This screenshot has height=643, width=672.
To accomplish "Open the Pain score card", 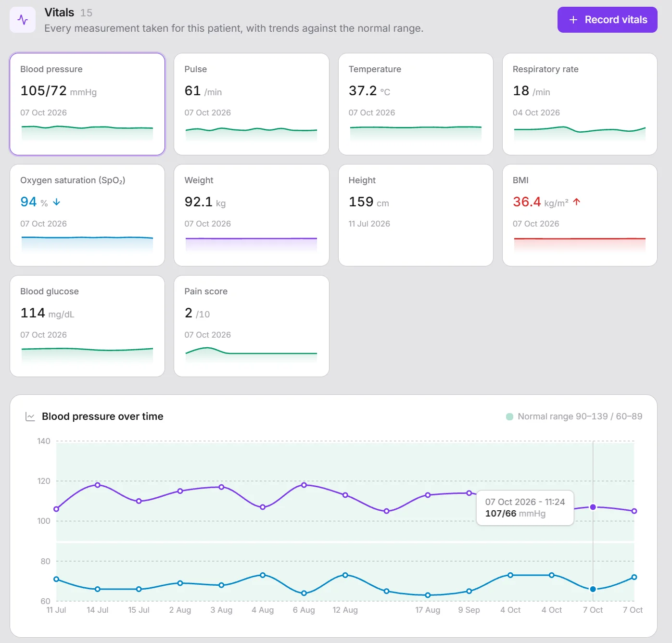I will tap(252, 326).
